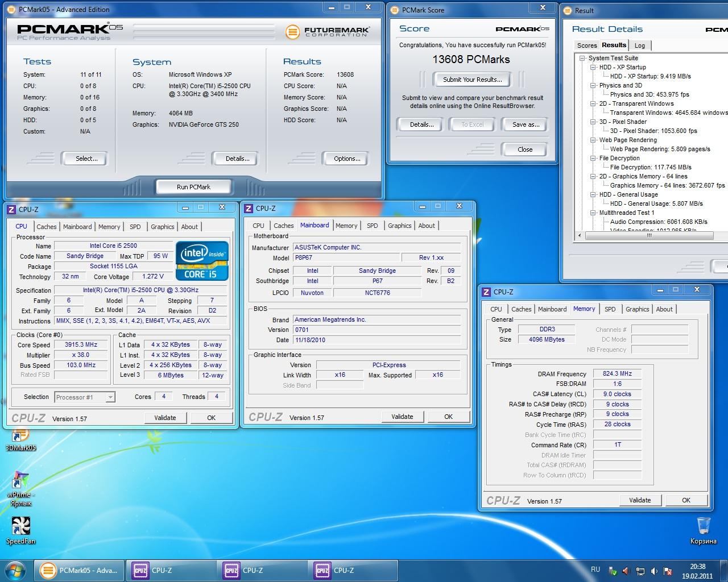
Task: Select 'Web Page Rendering: 5.809 pages/s' row
Action: pos(660,149)
